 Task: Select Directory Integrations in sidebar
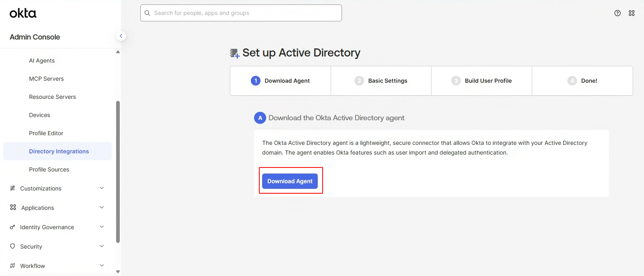(x=57, y=151)
